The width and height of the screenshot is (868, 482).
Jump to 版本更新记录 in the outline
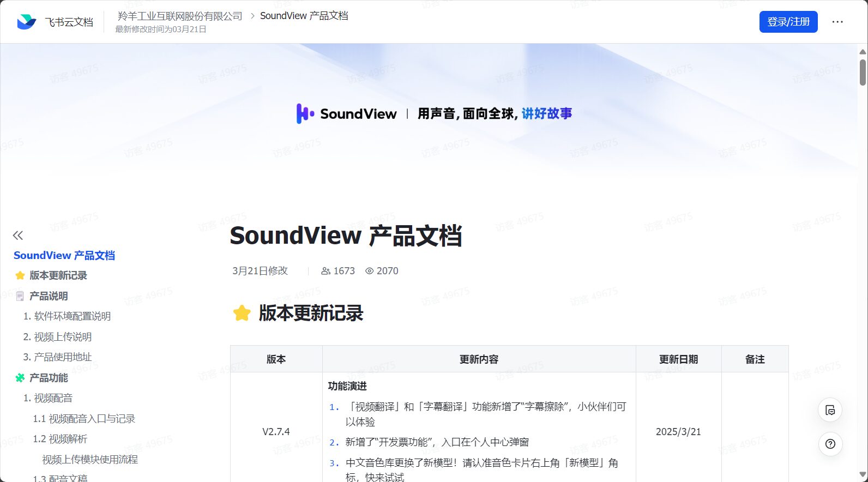click(x=58, y=275)
